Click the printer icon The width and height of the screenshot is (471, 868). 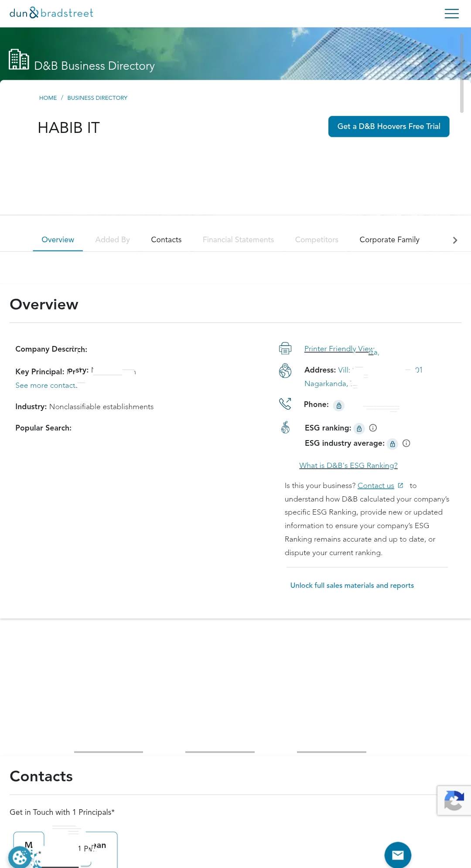point(285,349)
